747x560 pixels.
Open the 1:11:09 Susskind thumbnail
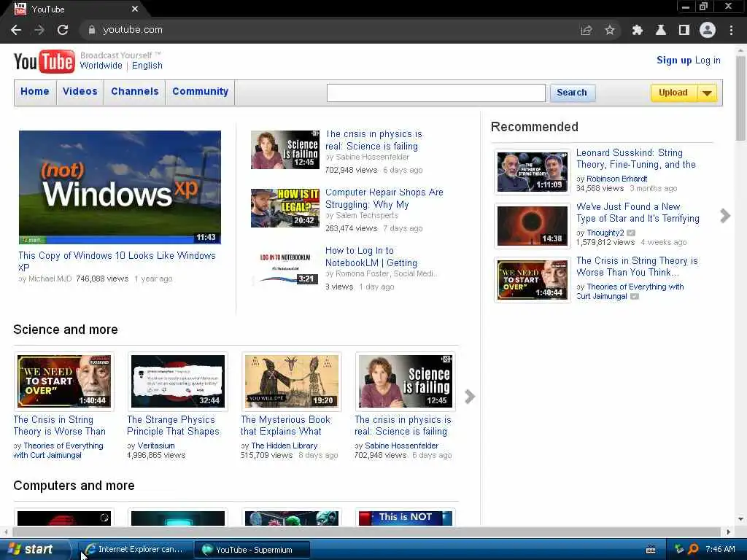533,172
